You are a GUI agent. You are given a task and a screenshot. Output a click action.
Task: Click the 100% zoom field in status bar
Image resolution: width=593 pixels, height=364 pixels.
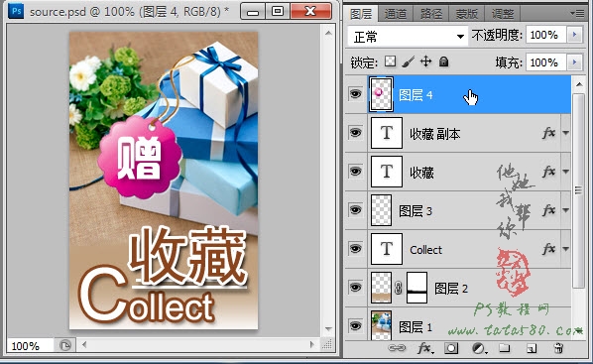point(30,346)
